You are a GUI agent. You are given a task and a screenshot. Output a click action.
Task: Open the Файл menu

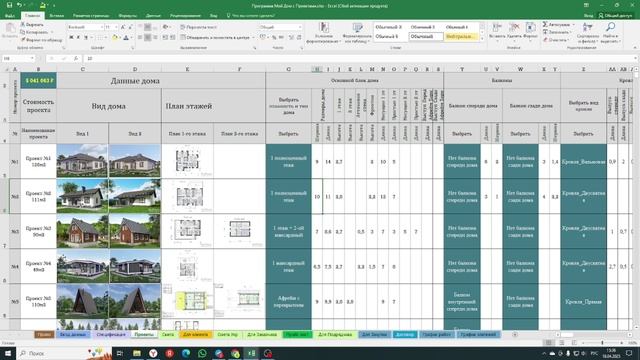[10, 16]
